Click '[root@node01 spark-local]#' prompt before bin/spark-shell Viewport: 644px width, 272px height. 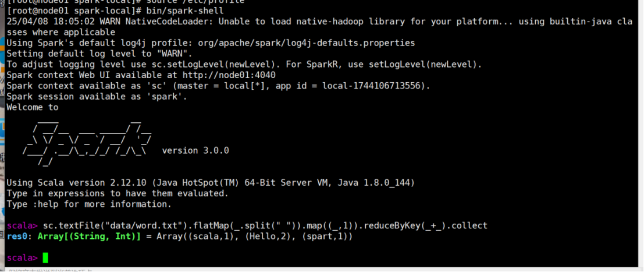(73, 11)
